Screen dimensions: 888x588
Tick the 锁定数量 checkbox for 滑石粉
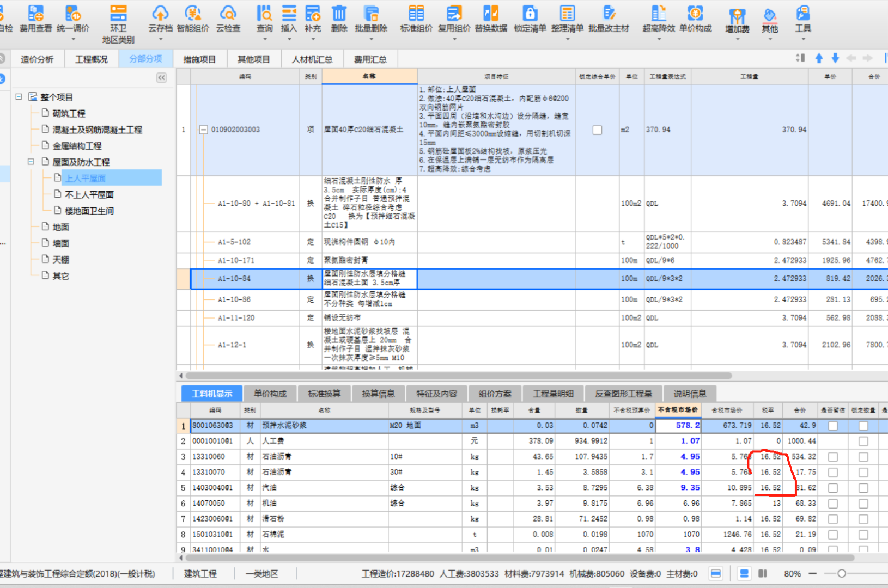pyautogui.click(x=863, y=519)
